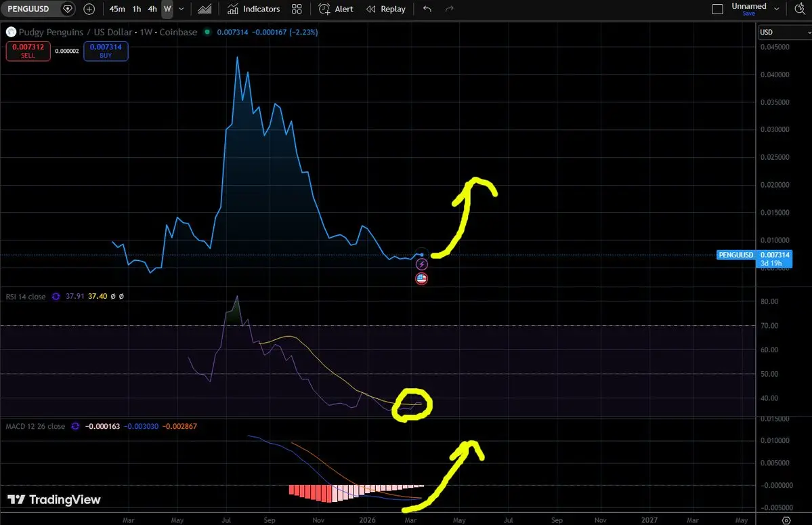Screen dimensions: 812x525
Task: Click the blue BUY 0.007314 button
Action: click(x=106, y=51)
